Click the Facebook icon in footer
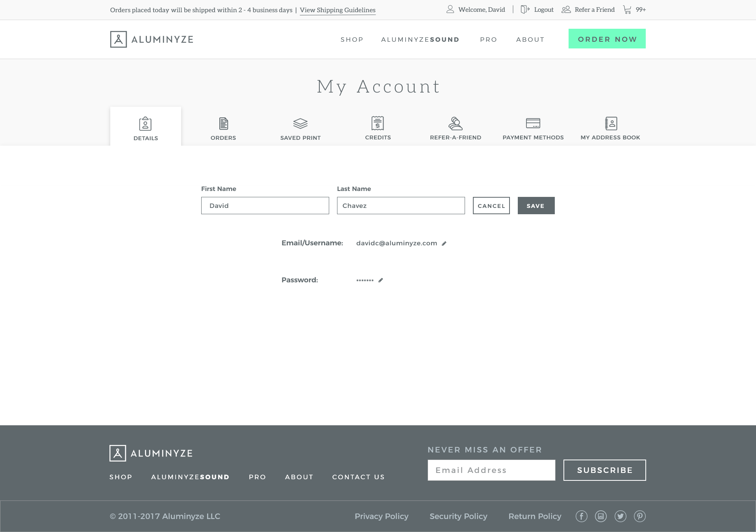This screenshot has width=756, height=532. (581, 516)
